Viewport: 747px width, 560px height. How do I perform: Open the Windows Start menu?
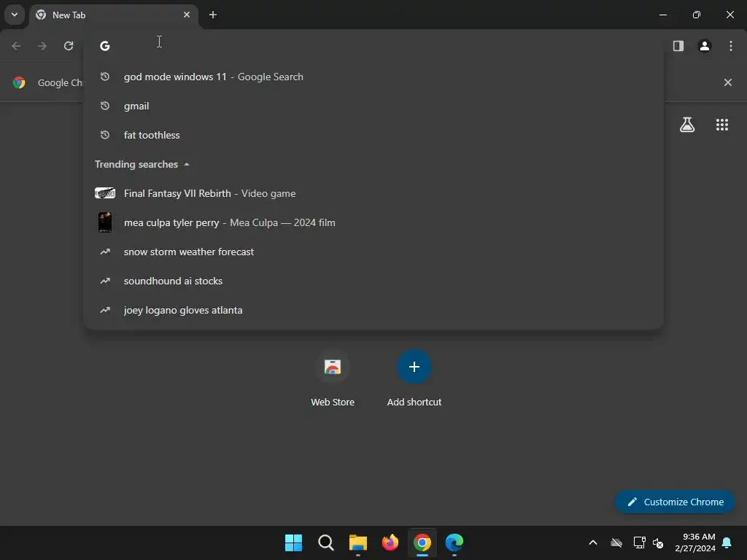(293, 542)
